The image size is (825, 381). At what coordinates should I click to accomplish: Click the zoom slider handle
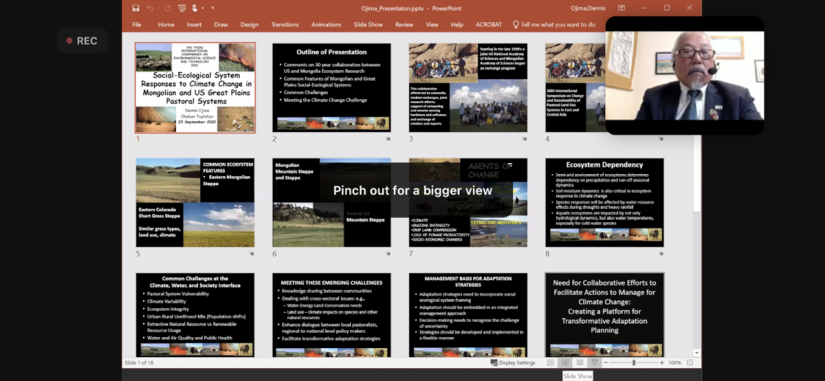coord(633,363)
